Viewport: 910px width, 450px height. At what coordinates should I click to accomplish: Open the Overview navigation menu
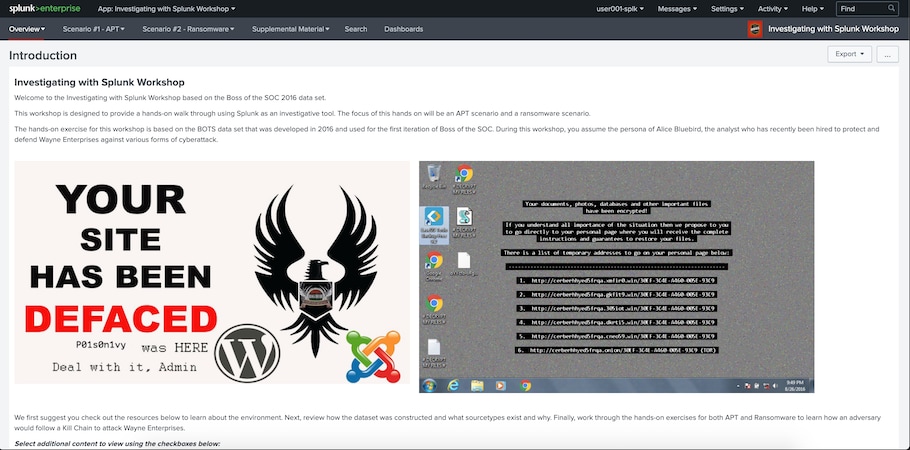click(x=27, y=29)
